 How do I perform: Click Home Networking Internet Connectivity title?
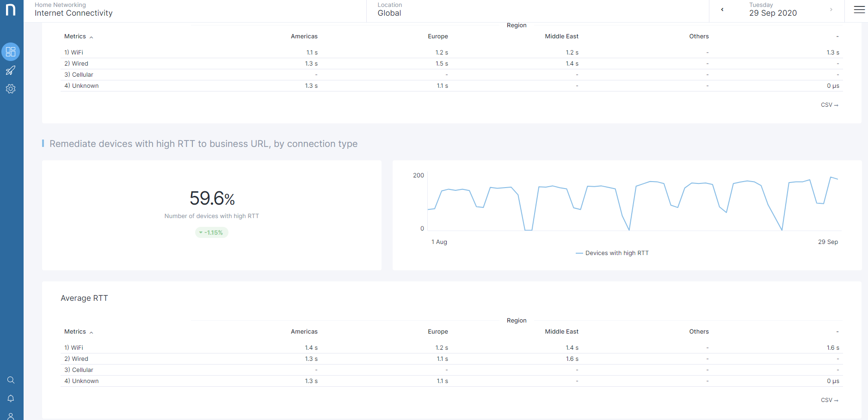tap(74, 10)
